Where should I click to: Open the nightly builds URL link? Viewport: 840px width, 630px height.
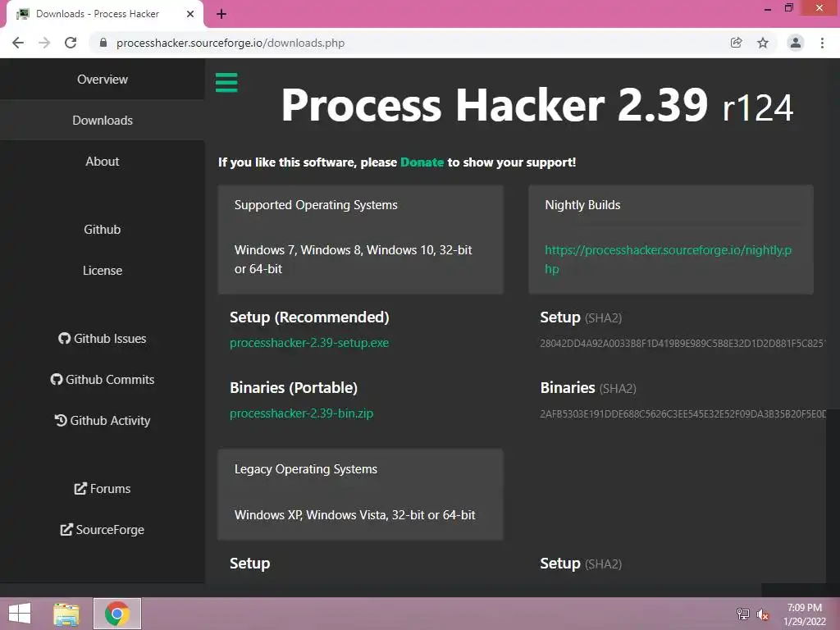click(668, 259)
